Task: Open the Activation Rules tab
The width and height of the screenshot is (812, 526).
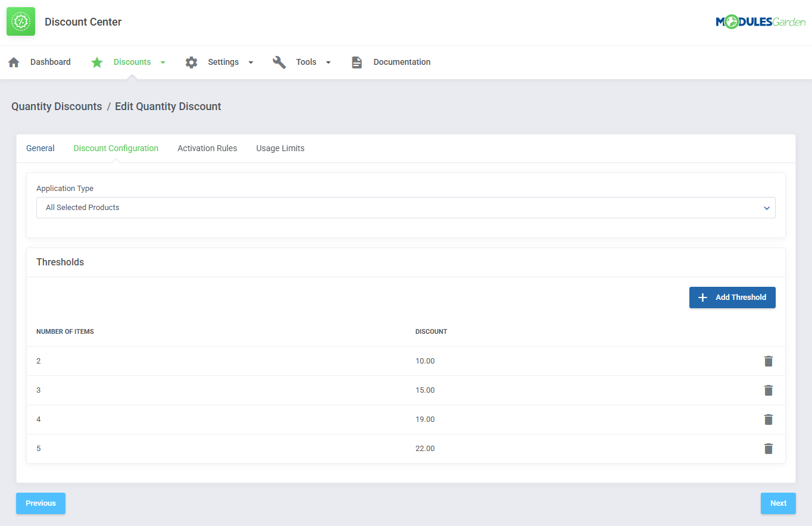Action: (207, 148)
